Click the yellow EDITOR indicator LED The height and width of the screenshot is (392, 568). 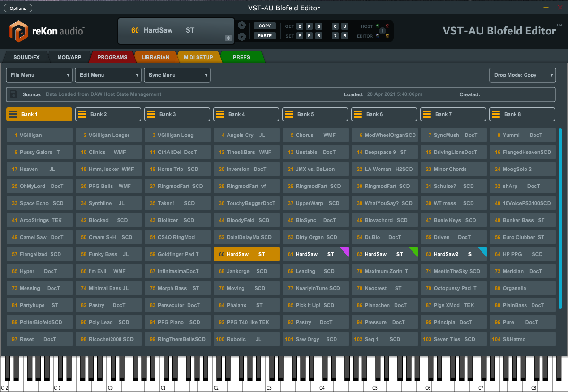387,36
